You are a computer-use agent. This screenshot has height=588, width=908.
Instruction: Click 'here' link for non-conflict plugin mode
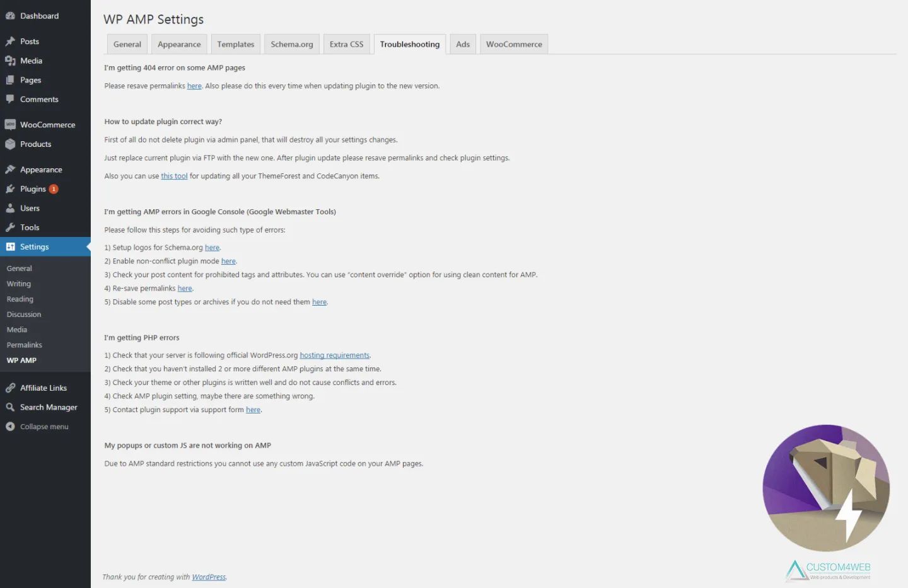coord(228,262)
